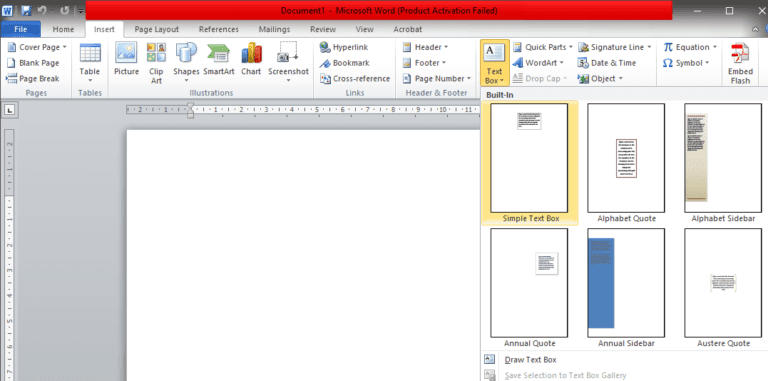Select the Alphabet Sidebar text box

[x=723, y=158]
